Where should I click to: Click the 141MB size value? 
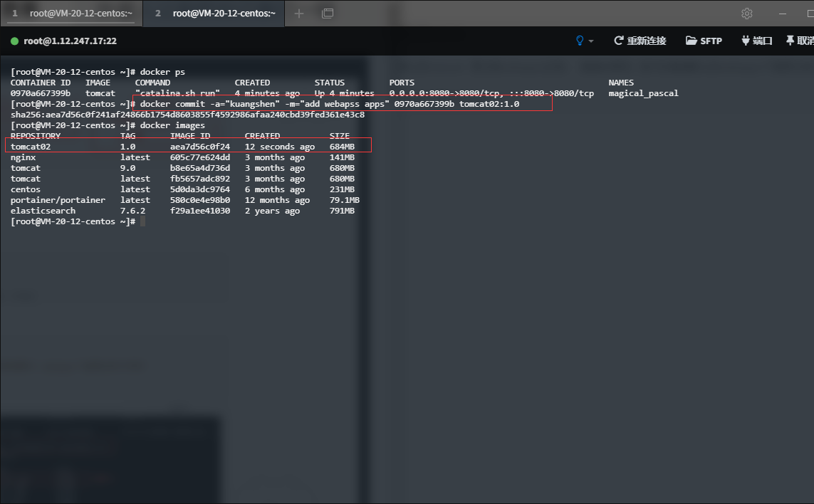pos(342,157)
